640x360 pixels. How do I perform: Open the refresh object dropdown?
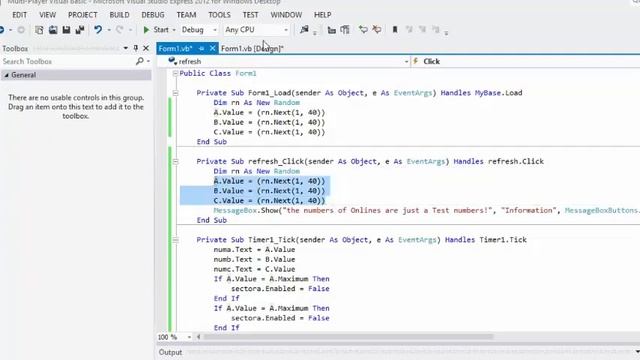click(x=407, y=62)
